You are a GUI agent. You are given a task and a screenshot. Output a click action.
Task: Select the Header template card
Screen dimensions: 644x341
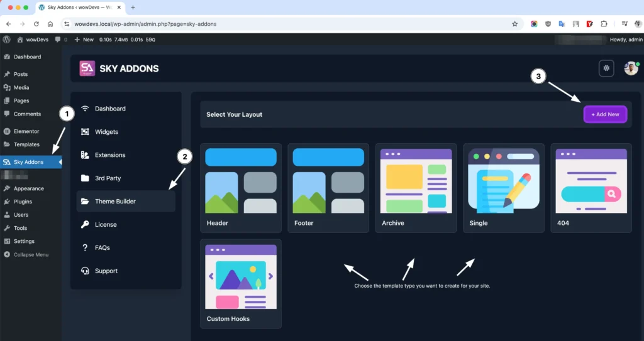pyautogui.click(x=241, y=188)
